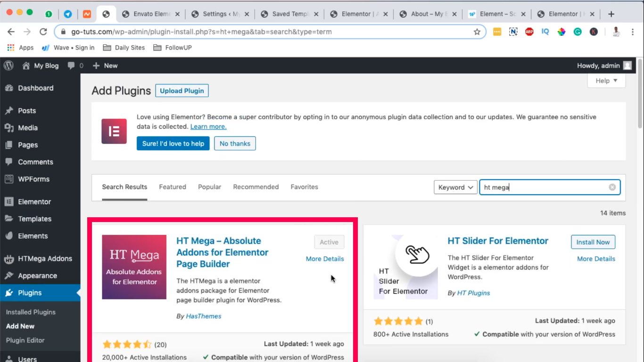Open the IQ extension icon
Image resolution: width=644 pixels, height=362 pixels.
545,32
